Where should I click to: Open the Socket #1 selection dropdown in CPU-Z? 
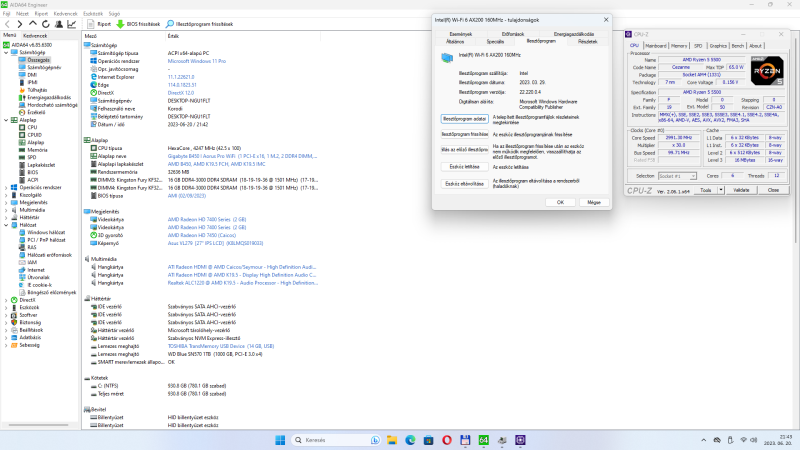pos(677,176)
